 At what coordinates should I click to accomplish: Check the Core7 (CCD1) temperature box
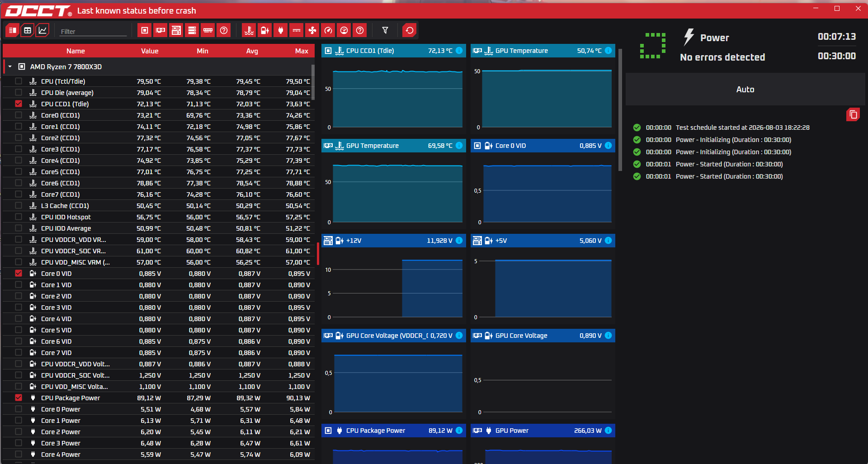[x=19, y=194]
